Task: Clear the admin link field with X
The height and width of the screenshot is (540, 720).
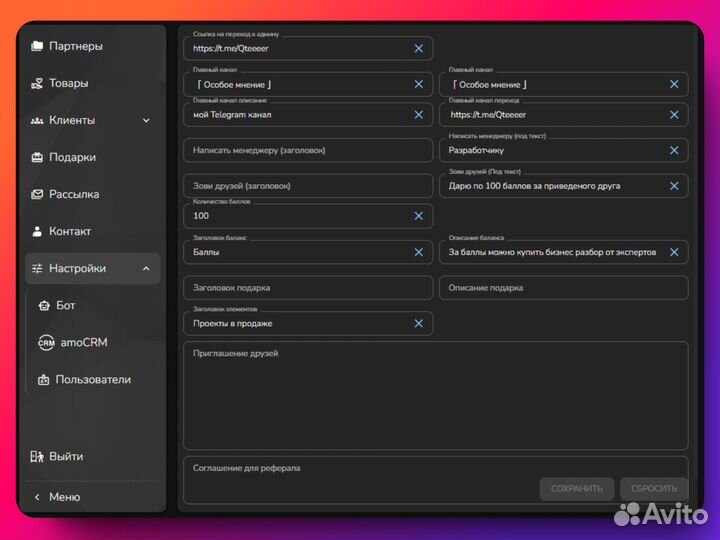Action: click(x=418, y=48)
